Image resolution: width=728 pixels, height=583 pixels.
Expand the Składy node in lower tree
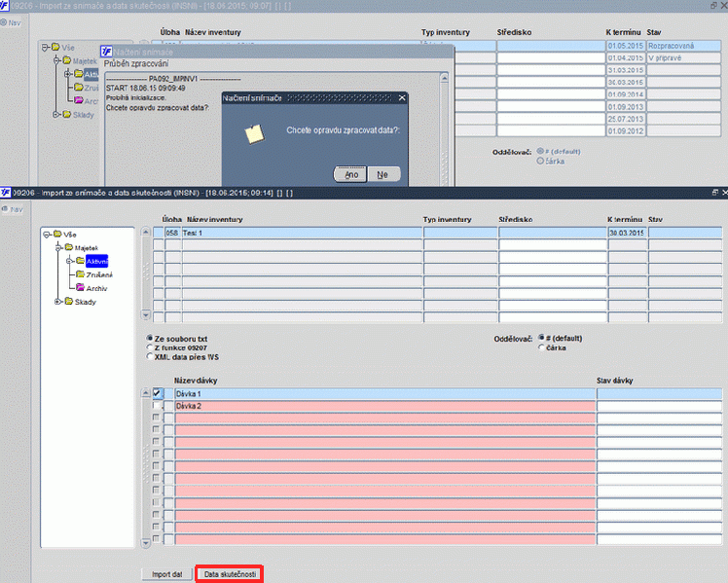click(x=58, y=302)
